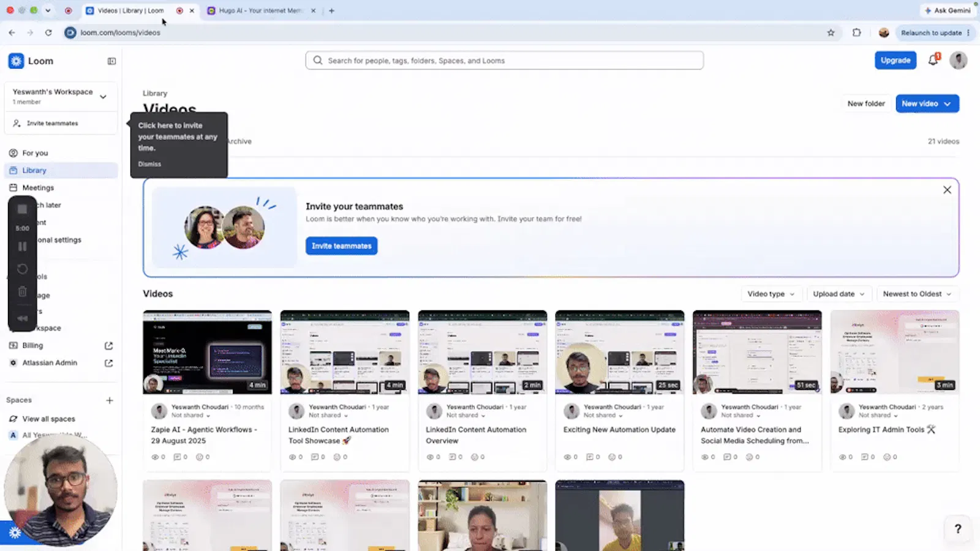Image resolution: width=980 pixels, height=551 pixels.
Task: Click comments icon on Exploring IT Admin Tools
Action: (864, 457)
